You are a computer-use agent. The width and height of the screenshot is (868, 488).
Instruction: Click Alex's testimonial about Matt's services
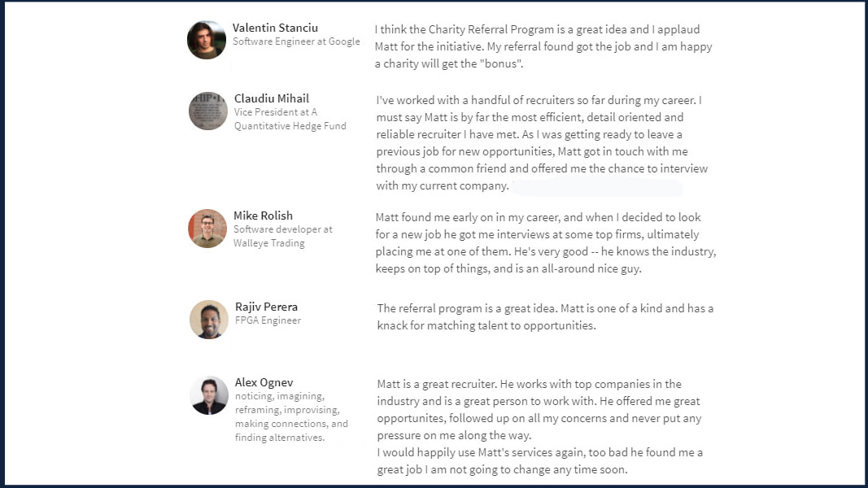(539, 426)
